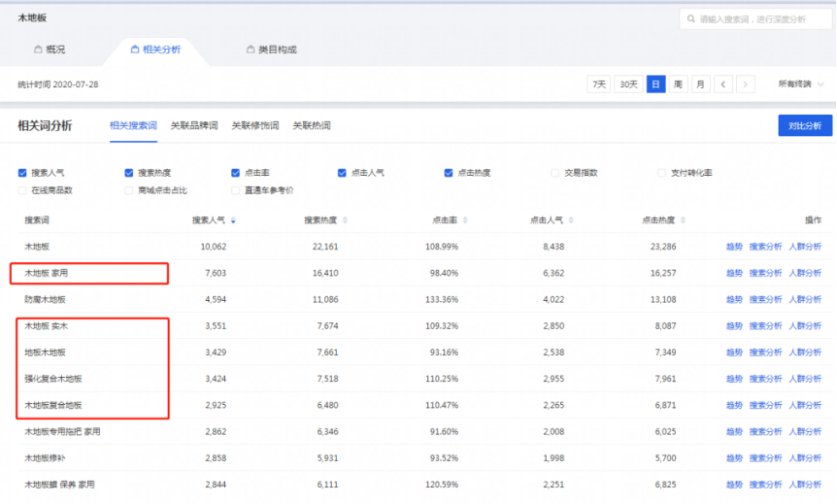
Task: Select the 关联品牌词 sub-tab
Action: 194,126
